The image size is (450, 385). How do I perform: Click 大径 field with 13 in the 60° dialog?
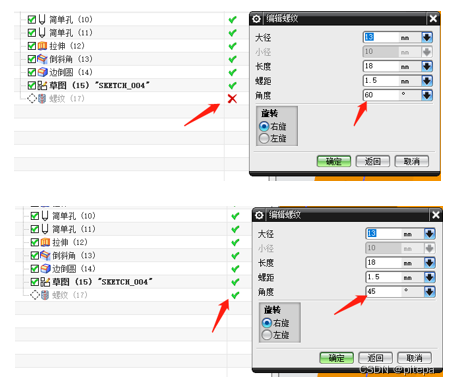pyautogui.click(x=381, y=37)
